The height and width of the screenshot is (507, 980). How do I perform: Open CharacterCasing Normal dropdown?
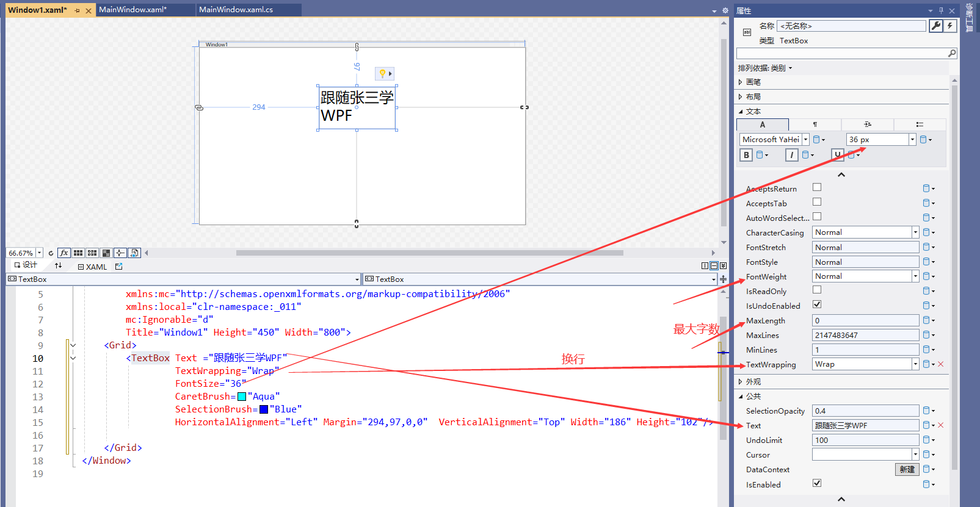pos(915,232)
